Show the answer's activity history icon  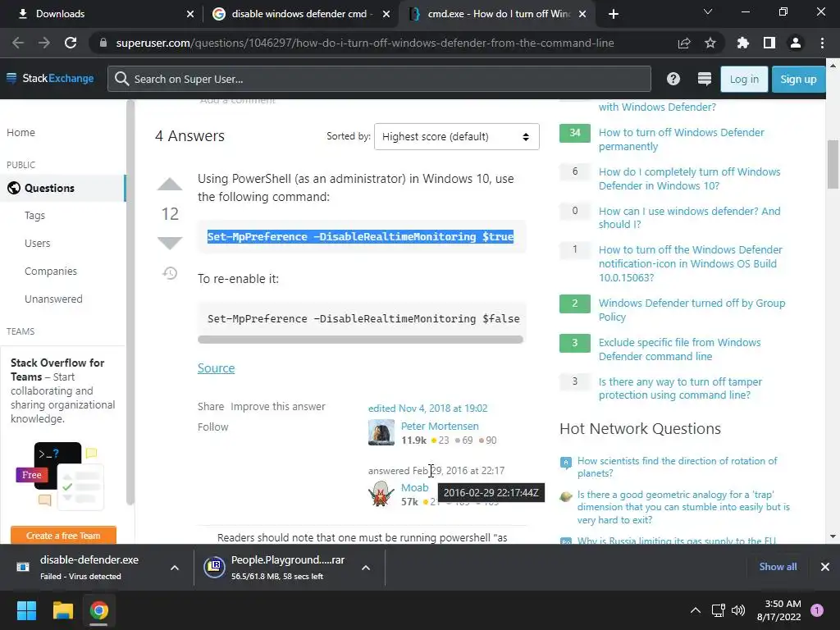[170, 273]
